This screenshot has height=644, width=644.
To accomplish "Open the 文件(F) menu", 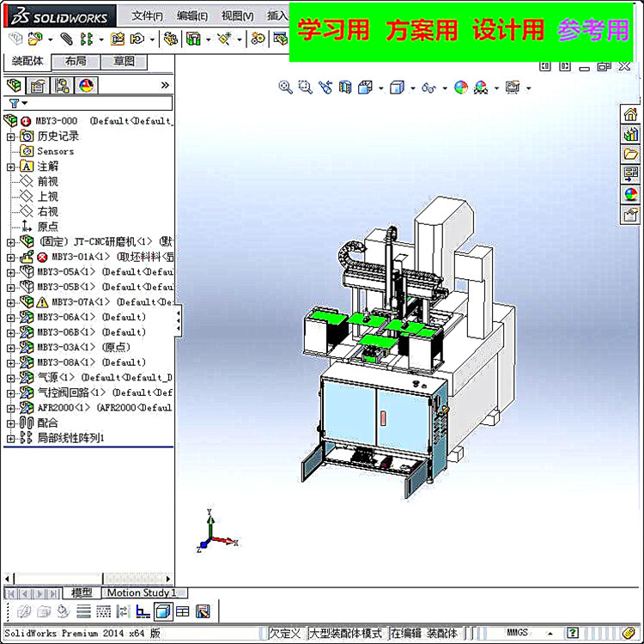I will pos(147,16).
